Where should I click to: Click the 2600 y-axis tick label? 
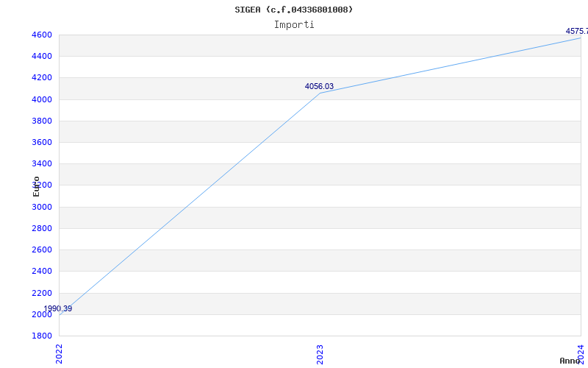pos(42,250)
